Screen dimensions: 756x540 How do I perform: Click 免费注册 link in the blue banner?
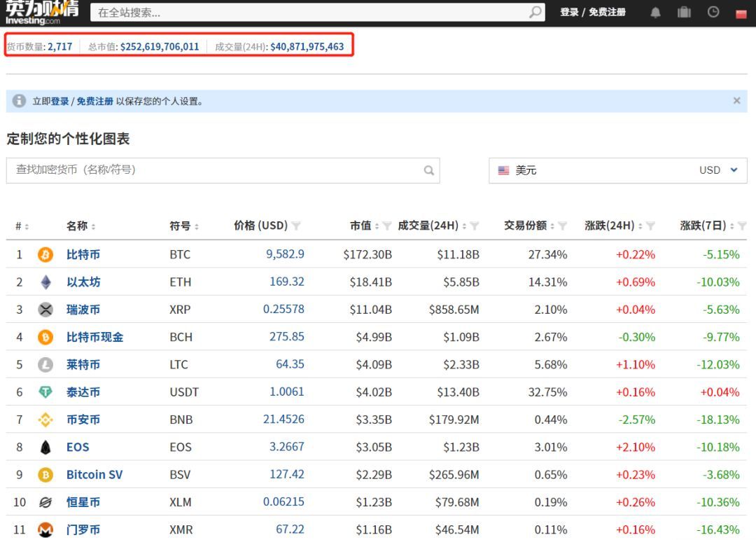coord(95,102)
